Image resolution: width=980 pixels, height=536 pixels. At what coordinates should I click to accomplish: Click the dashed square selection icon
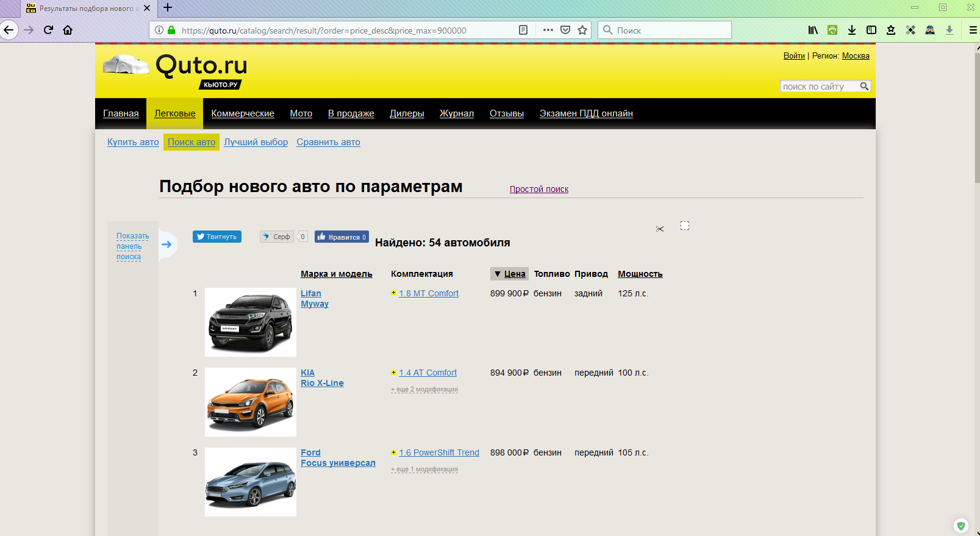685,226
